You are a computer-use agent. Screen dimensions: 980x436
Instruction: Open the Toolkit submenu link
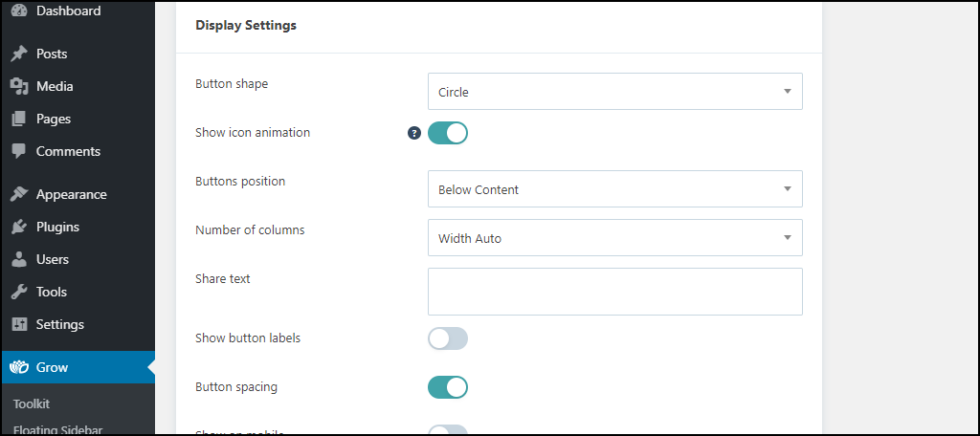[x=32, y=403]
